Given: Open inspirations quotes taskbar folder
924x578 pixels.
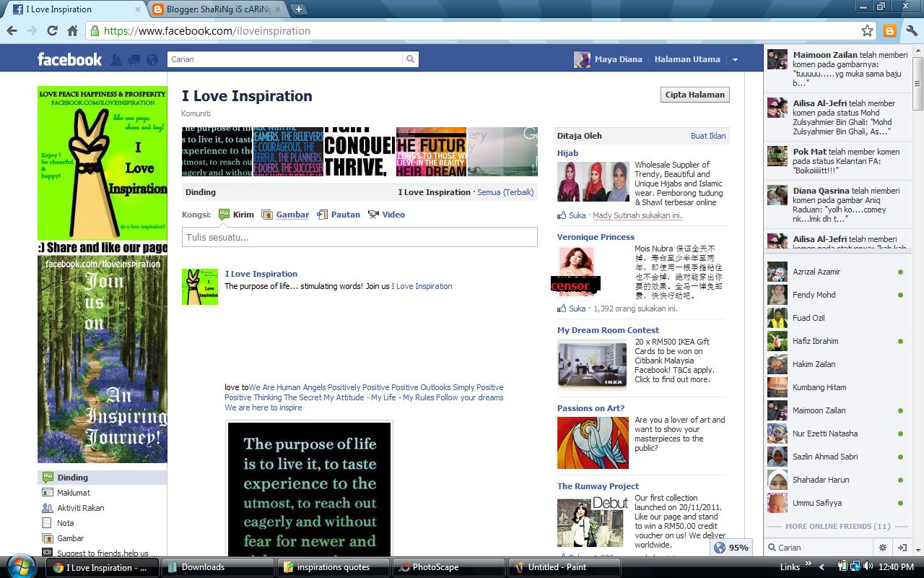Looking at the screenshot, I should click(x=333, y=567).
